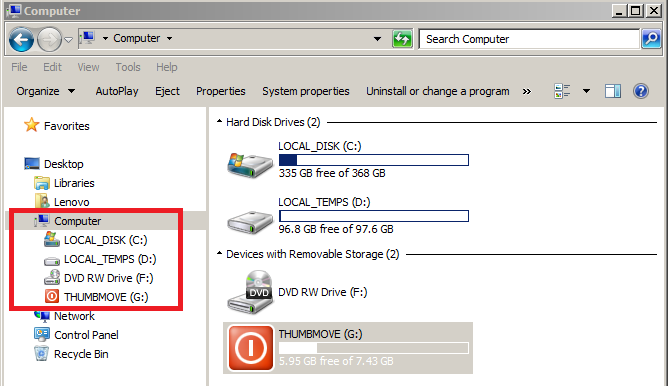The height and width of the screenshot is (386, 668).
Task: Toggle the preview pane
Action: point(613,91)
